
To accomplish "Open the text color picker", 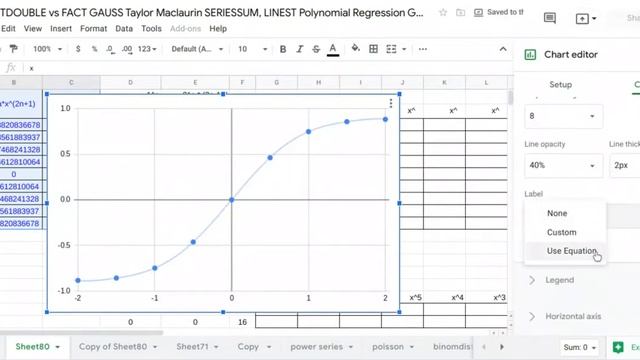I will pos(333,49).
